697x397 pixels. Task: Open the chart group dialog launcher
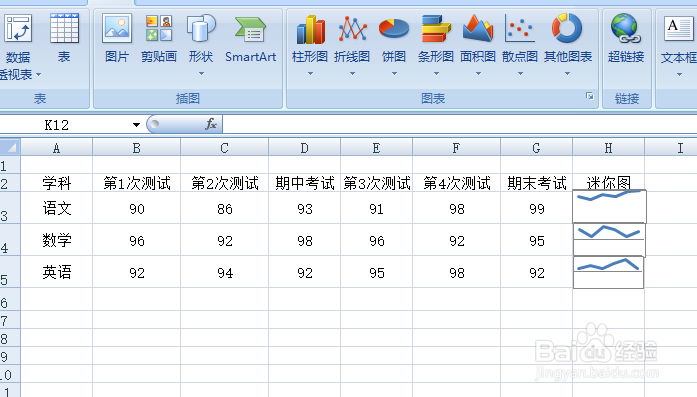coord(589,96)
